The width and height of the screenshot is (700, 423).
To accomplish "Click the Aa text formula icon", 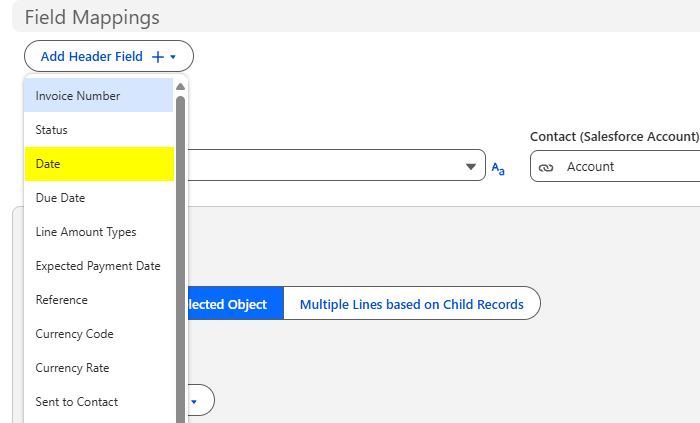I will pyautogui.click(x=498, y=168).
